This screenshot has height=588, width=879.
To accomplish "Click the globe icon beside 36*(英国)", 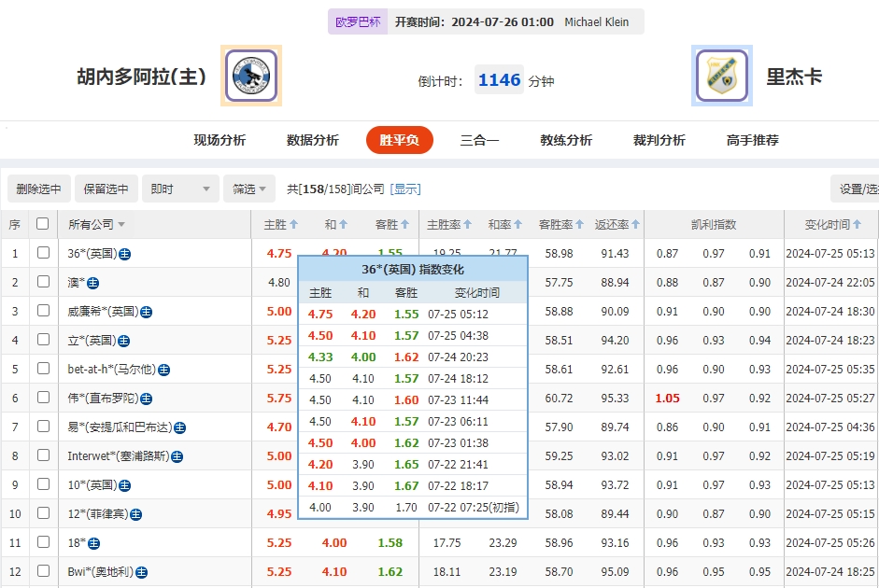I will point(126,252).
